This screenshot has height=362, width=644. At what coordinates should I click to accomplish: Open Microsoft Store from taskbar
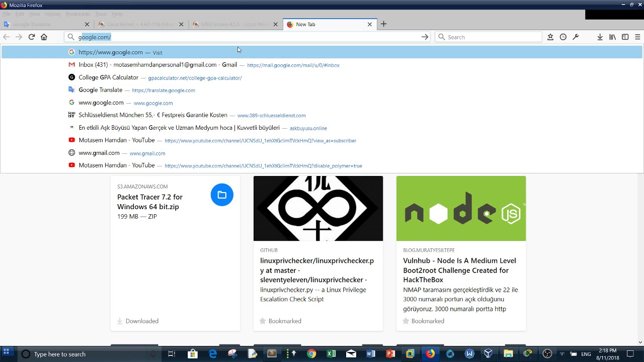coord(193,354)
